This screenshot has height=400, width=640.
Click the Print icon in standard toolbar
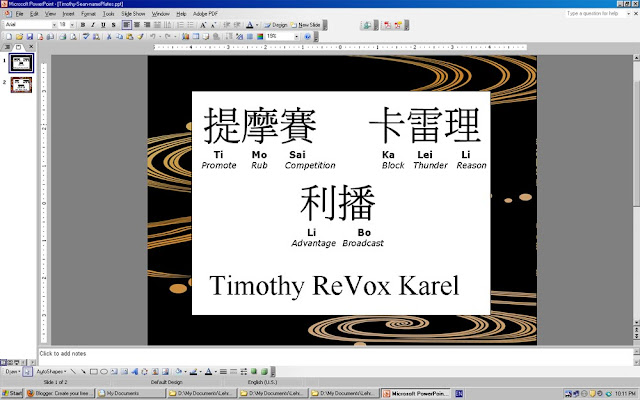coord(62,37)
